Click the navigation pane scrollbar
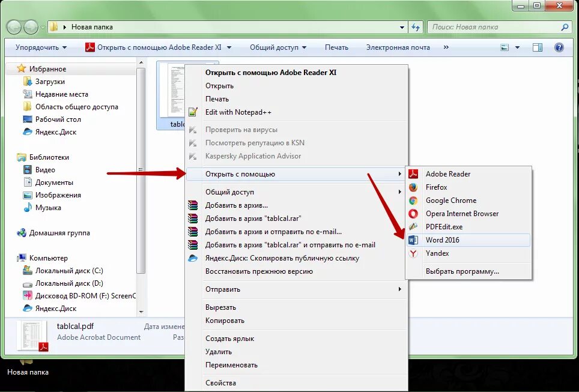 coord(141,170)
